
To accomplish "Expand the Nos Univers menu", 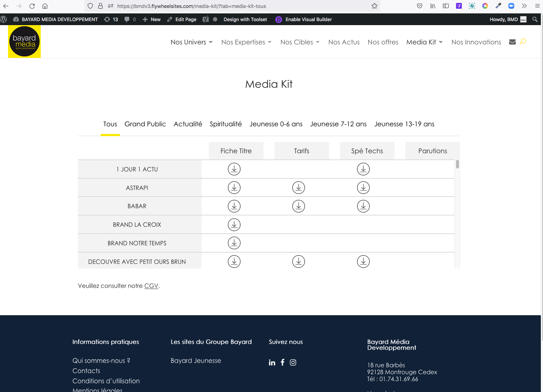I will point(191,42).
